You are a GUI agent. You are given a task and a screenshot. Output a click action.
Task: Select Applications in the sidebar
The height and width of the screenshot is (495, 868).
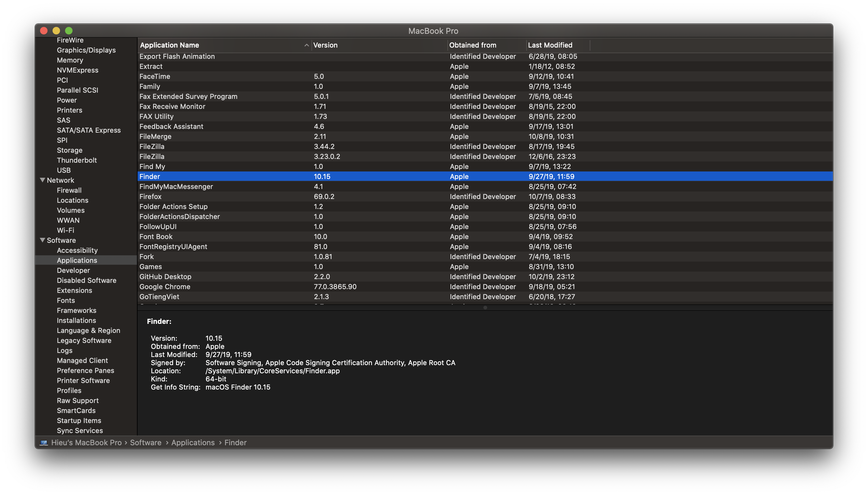point(77,260)
